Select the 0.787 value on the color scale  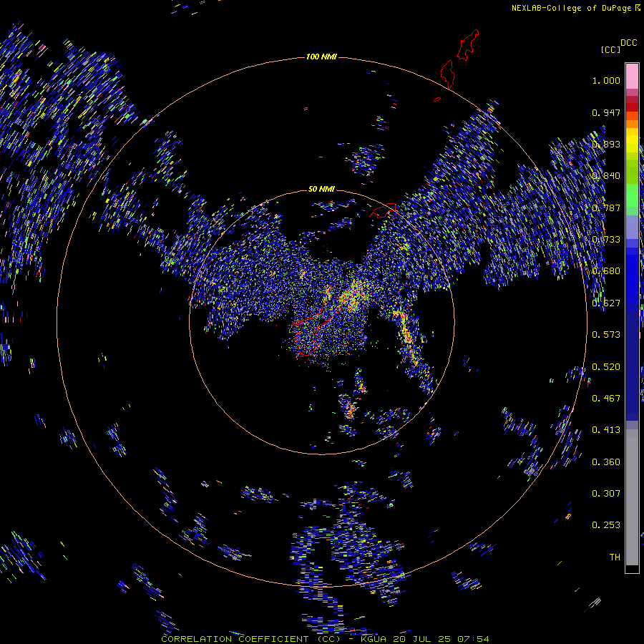(x=606, y=208)
